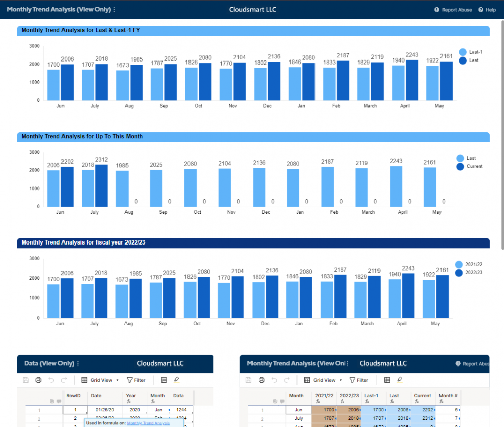504x427 pixels.
Task: Enable the highlight changes pencil in Monthly Trend Analysis toolbar
Action: pos(400,380)
